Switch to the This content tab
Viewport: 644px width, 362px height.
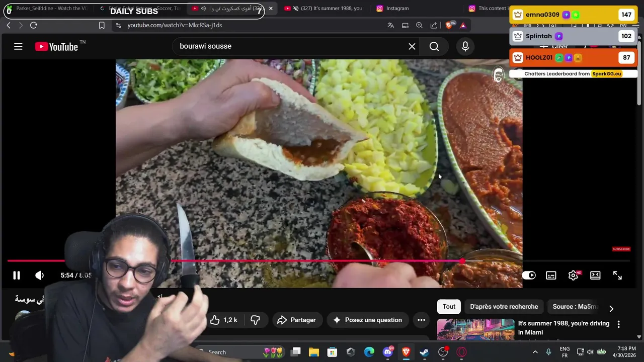[488, 9]
